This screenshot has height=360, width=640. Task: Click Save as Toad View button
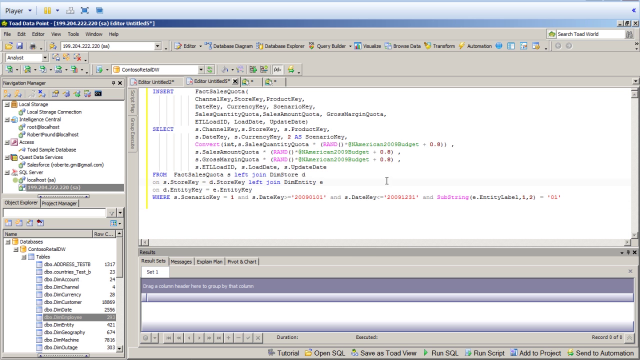tap(384, 353)
